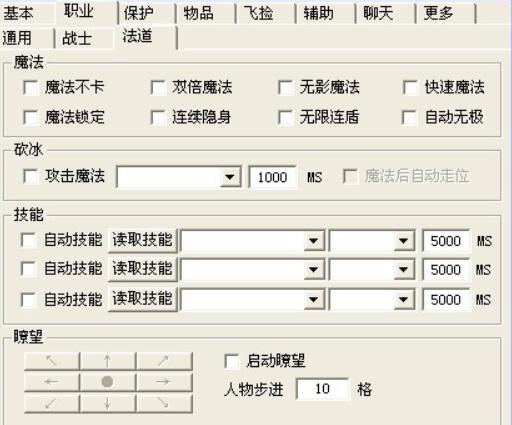This screenshot has width=512, height=425.
Task: Click the up arrow direction button
Action: [107, 361]
